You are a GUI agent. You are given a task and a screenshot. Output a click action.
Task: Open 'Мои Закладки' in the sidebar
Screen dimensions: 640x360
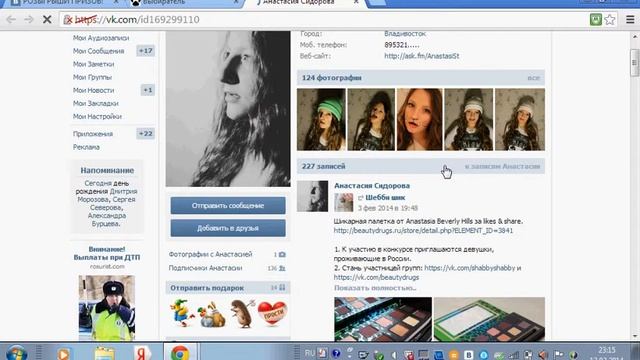[96, 103]
